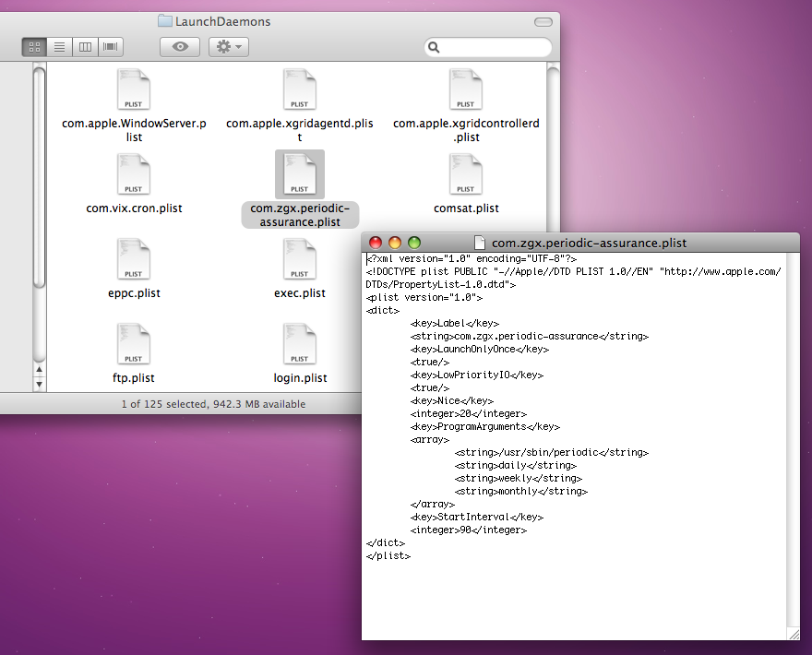
Task: Close the plist editor window
Action: click(376, 243)
